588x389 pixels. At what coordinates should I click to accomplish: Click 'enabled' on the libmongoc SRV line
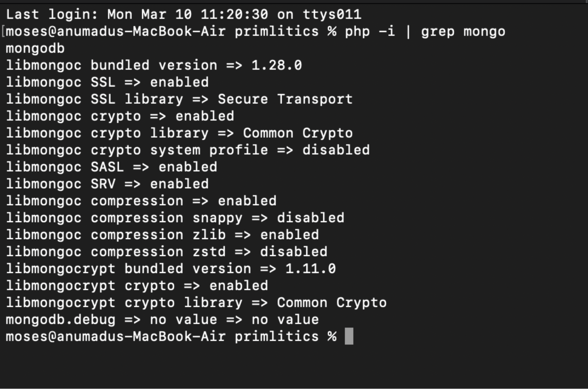[x=179, y=184]
